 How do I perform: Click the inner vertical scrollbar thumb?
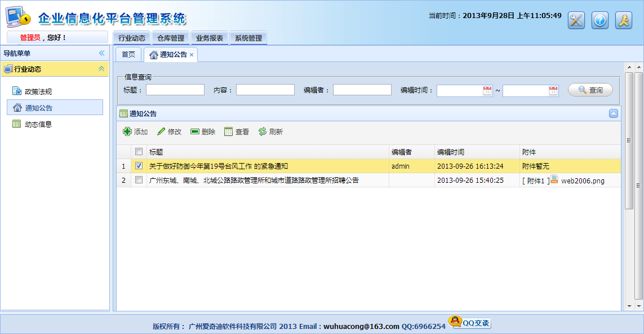tap(629, 140)
